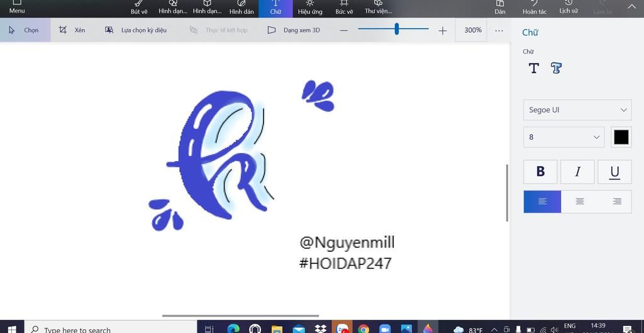Select center text alignment
644x333 pixels.
(x=579, y=201)
